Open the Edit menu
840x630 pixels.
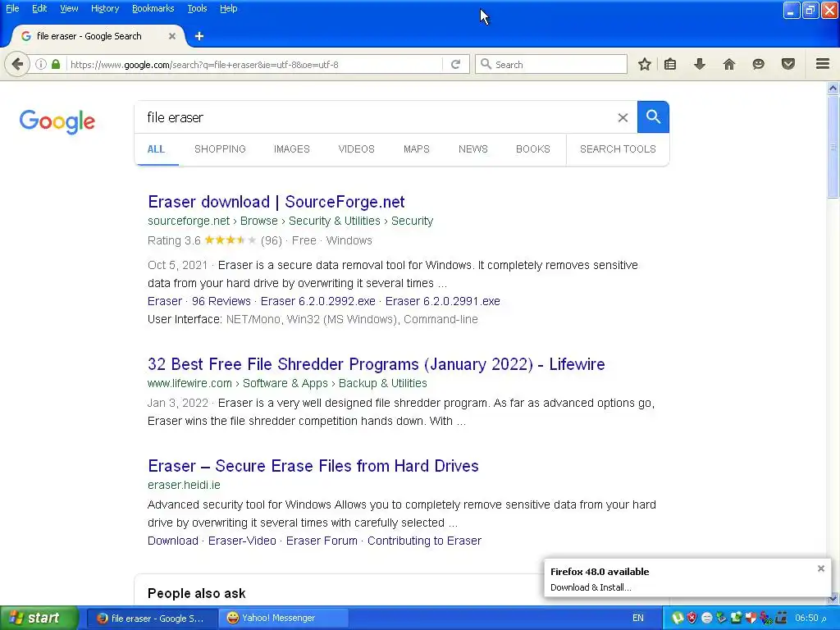point(39,8)
